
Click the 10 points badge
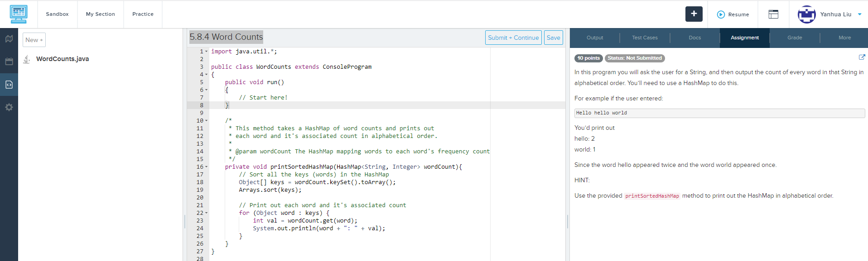(x=588, y=58)
